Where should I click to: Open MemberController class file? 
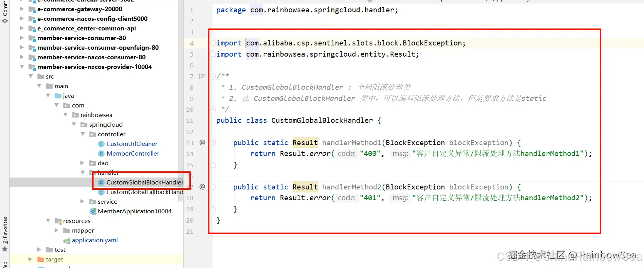(133, 153)
